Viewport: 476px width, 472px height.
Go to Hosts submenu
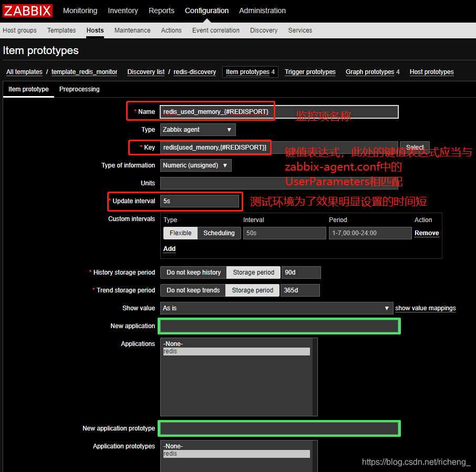[95, 30]
